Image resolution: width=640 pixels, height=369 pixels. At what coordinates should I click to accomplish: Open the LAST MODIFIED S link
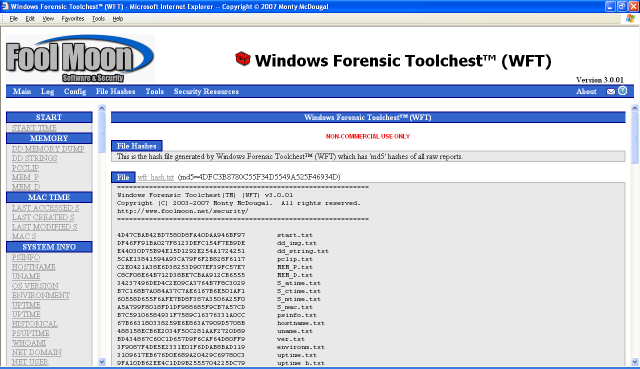44,227
